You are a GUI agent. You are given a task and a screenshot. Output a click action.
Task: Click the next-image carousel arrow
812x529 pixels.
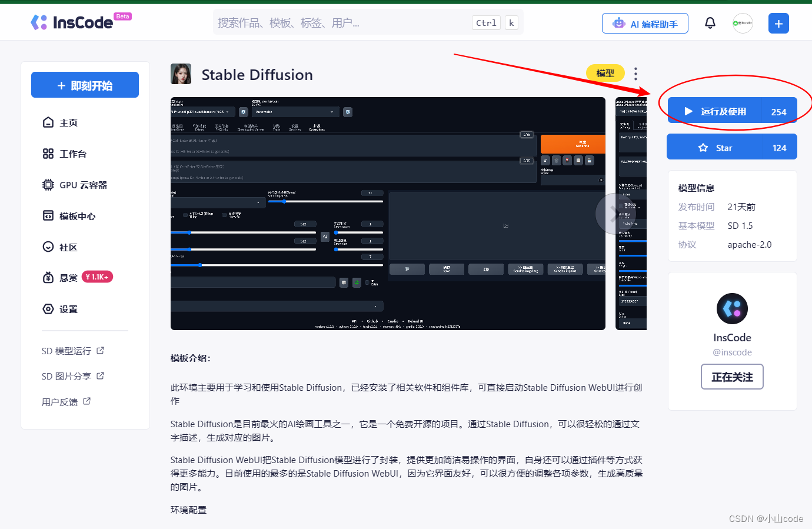tap(615, 214)
